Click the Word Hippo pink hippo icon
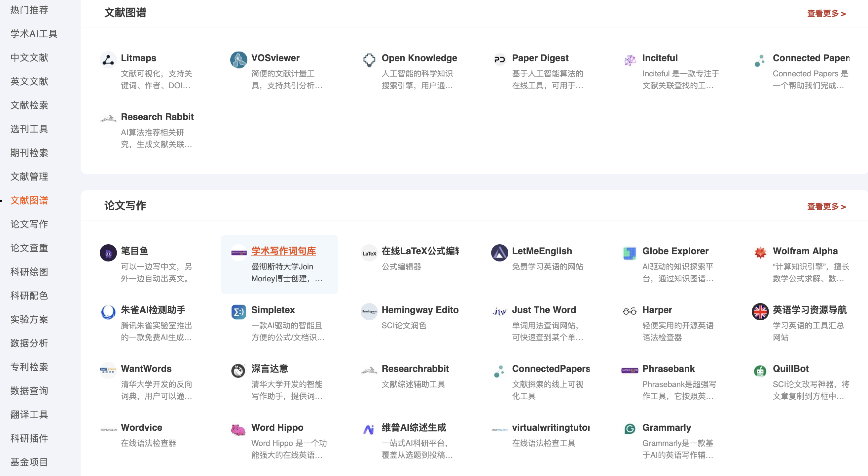Image resolution: width=868 pixels, height=476 pixels. click(x=238, y=429)
